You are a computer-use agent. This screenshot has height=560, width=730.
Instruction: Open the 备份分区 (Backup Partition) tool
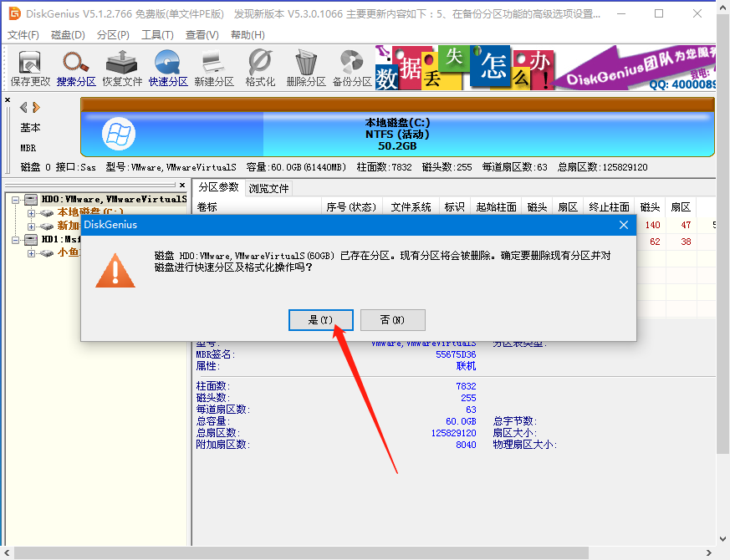point(352,69)
